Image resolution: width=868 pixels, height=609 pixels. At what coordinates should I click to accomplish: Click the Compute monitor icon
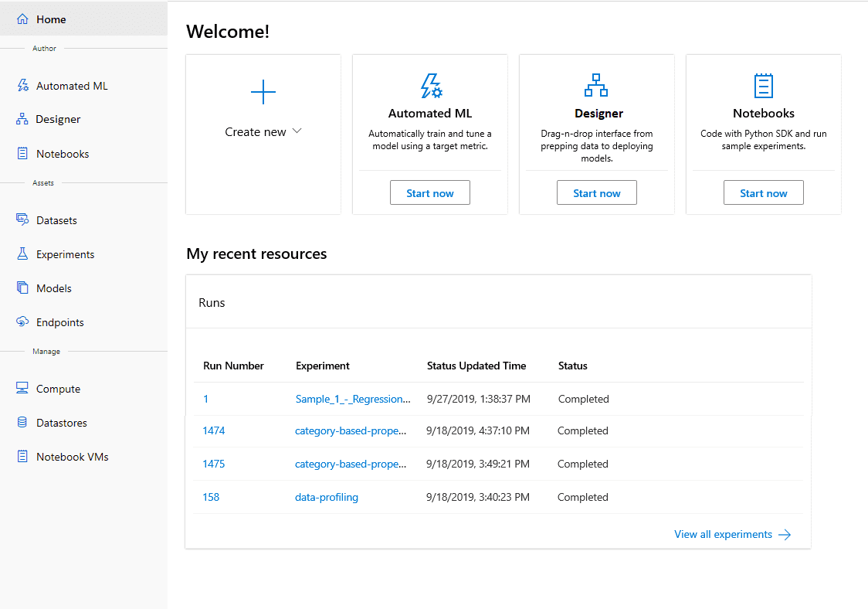pos(22,388)
